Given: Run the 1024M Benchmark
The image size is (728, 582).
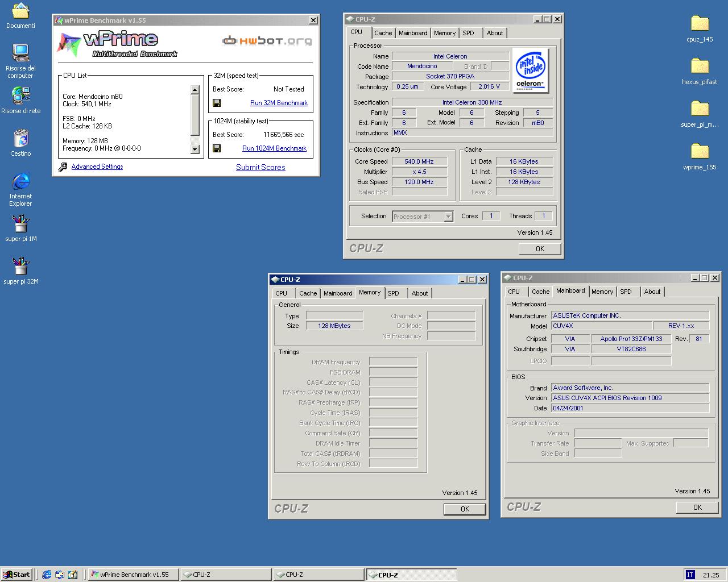Looking at the screenshot, I should click(274, 148).
